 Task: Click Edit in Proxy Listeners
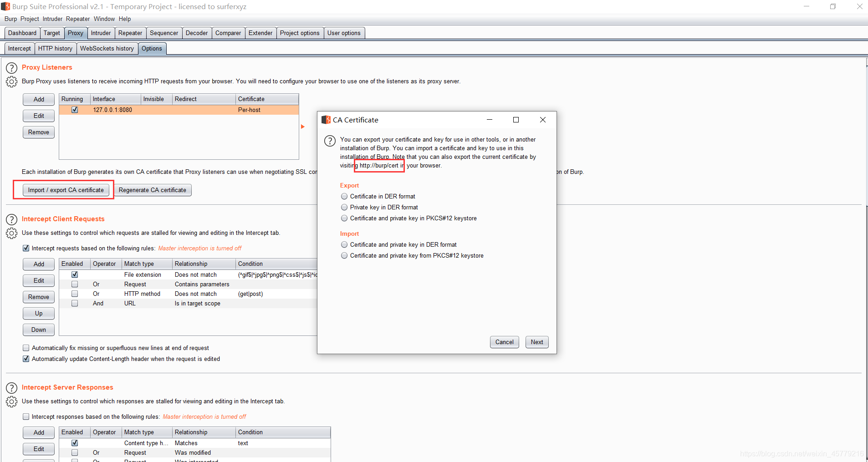pyautogui.click(x=39, y=116)
